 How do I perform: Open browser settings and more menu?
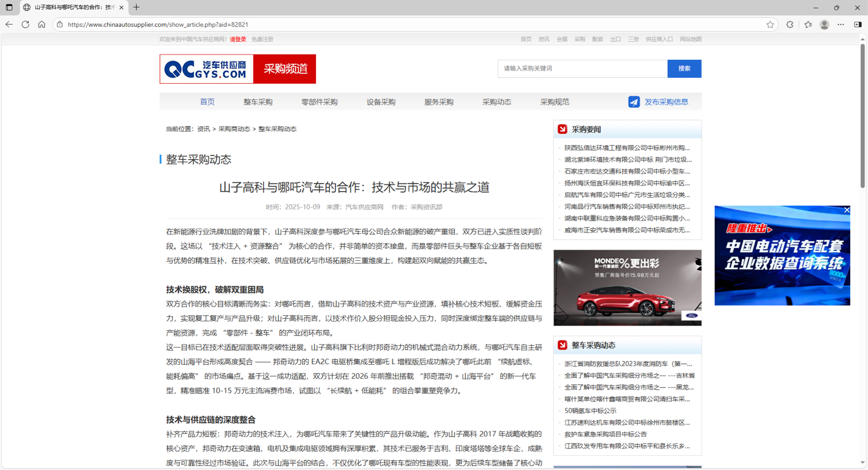click(840, 24)
